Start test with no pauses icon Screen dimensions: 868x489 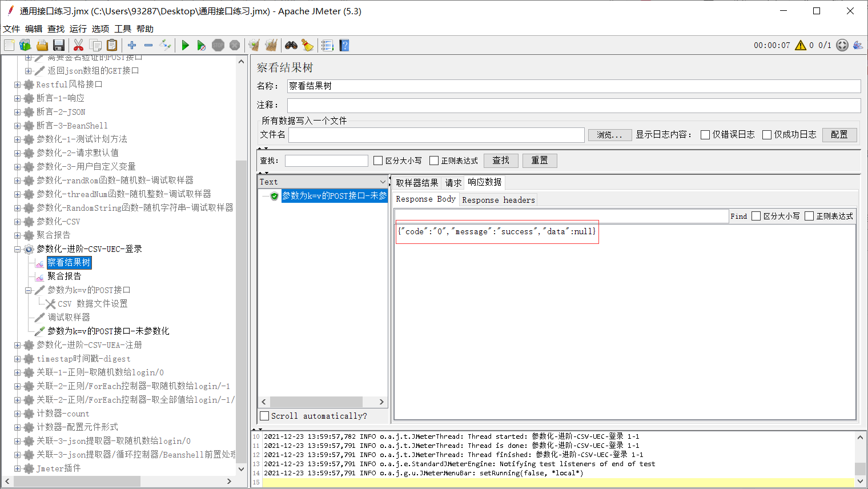202,45
